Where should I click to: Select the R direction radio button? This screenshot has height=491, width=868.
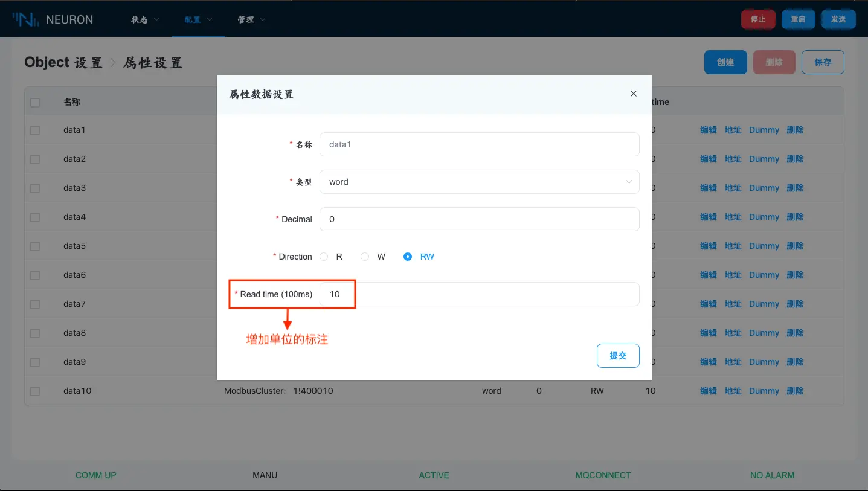tap(324, 257)
